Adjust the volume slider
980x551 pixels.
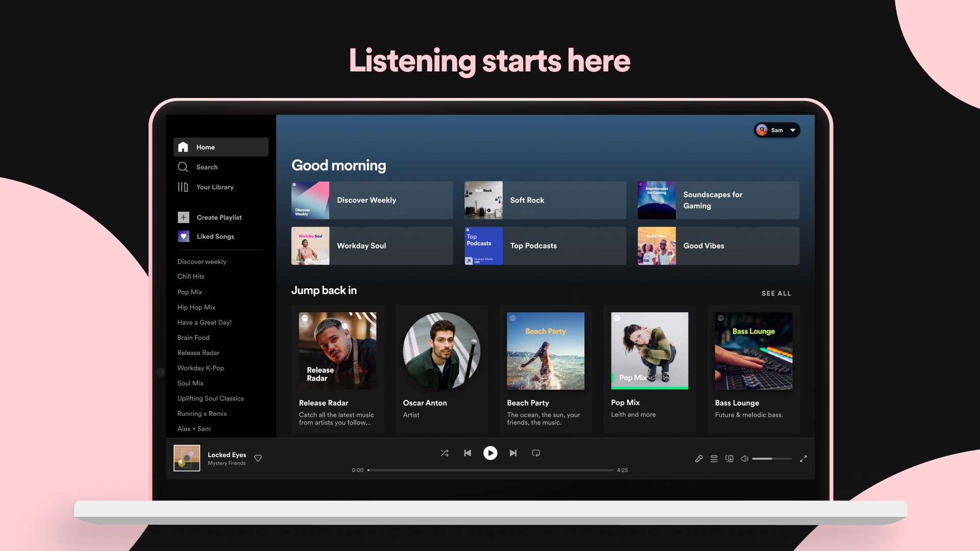click(x=772, y=458)
